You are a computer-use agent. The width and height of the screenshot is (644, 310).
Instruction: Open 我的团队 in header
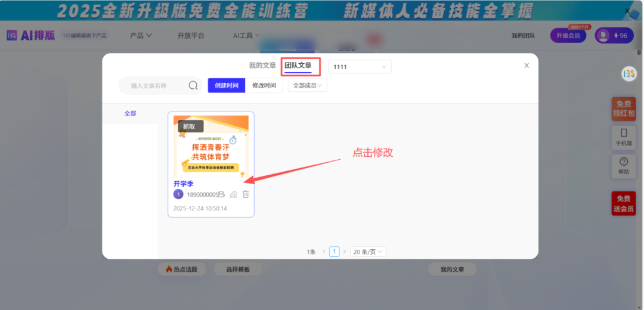click(x=523, y=36)
